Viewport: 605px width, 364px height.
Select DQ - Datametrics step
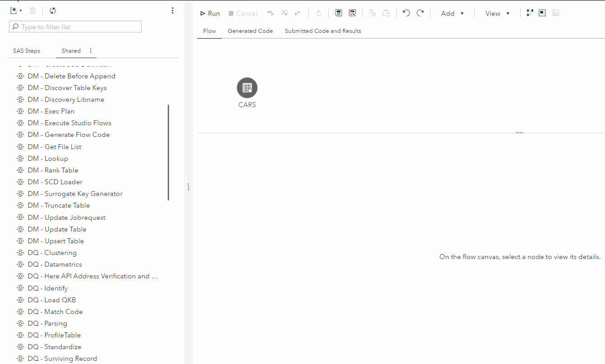pyautogui.click(x=55, y=264)
